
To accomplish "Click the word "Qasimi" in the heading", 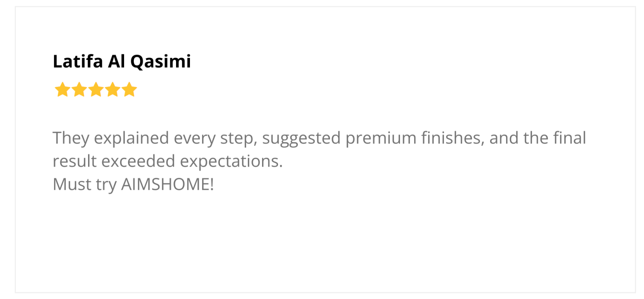I will 160,62.
